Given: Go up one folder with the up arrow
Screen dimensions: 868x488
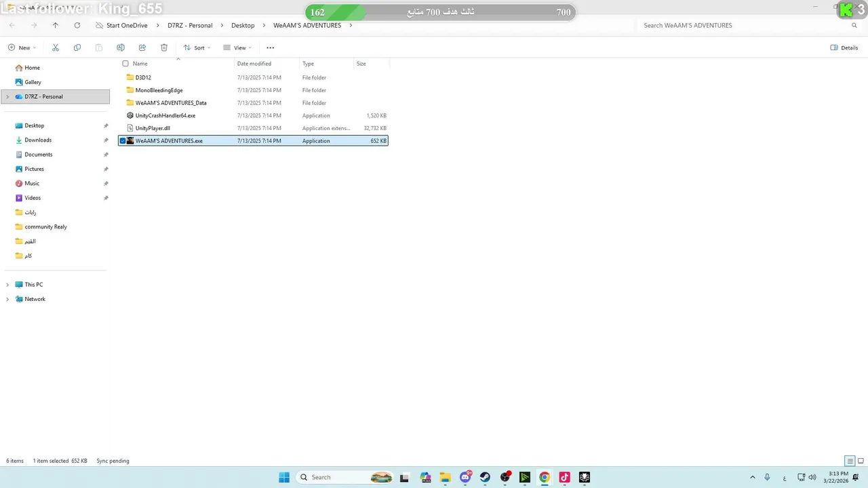Looking at the screenshot, I should (56, 25).
